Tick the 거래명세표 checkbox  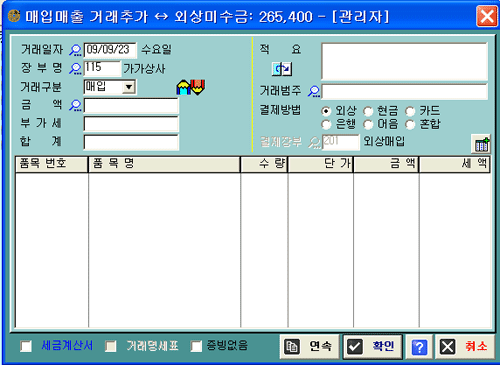click(x=111, y=346)
